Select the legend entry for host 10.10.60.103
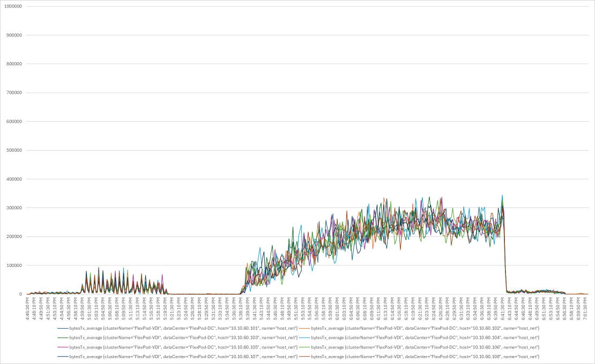Viewport: 595px width, 364px height. 177,337
